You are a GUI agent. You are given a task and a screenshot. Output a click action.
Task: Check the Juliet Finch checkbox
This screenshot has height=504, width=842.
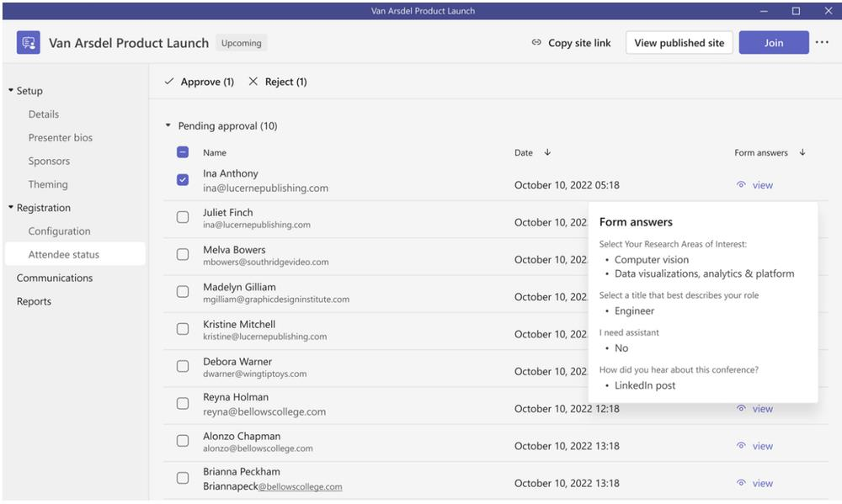point(183,217)
